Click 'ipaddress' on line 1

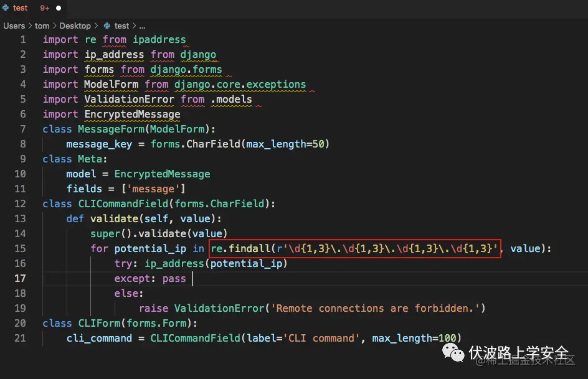(x=159, y=40)
